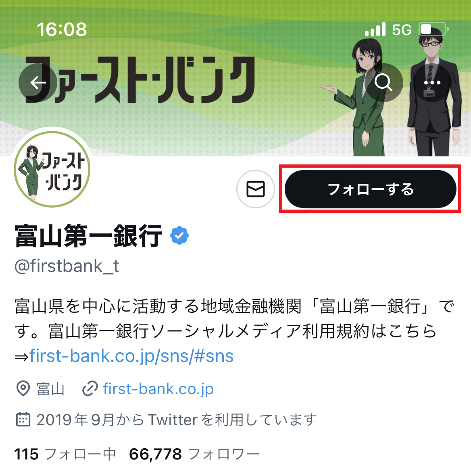
Task: View the 66,778 フォロワー followers list
Action: (194, 455)
